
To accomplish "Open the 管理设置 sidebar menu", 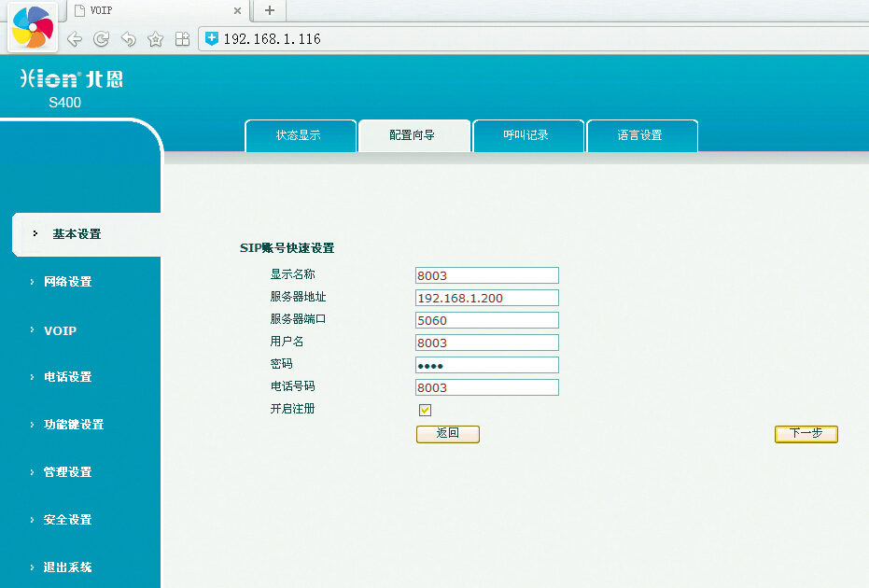I will [x=67, y=472].
